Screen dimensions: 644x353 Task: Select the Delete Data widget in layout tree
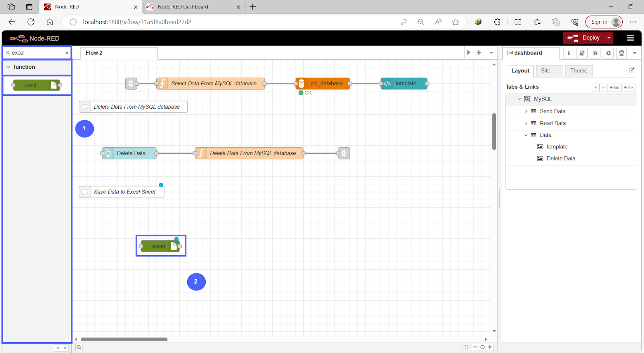pos(561,159)
